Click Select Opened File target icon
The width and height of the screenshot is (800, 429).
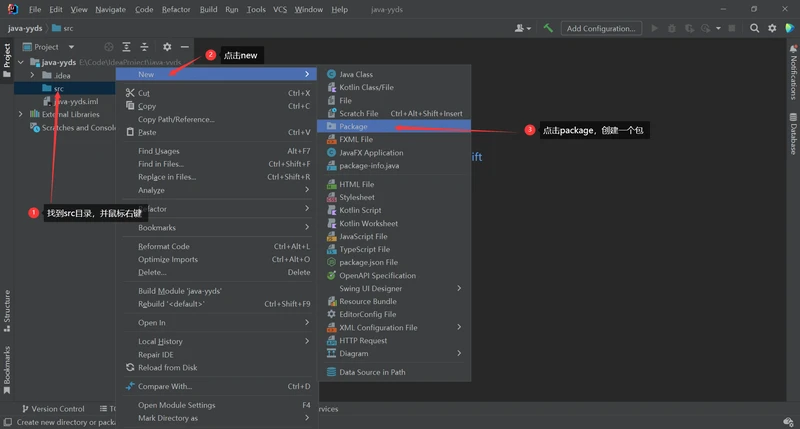point(107,47)
